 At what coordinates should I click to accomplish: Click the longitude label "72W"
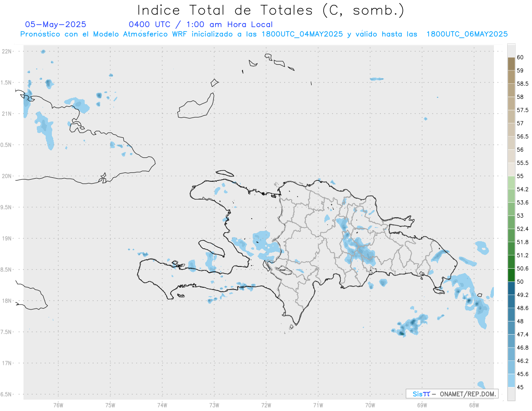click(x=266, y=405)
